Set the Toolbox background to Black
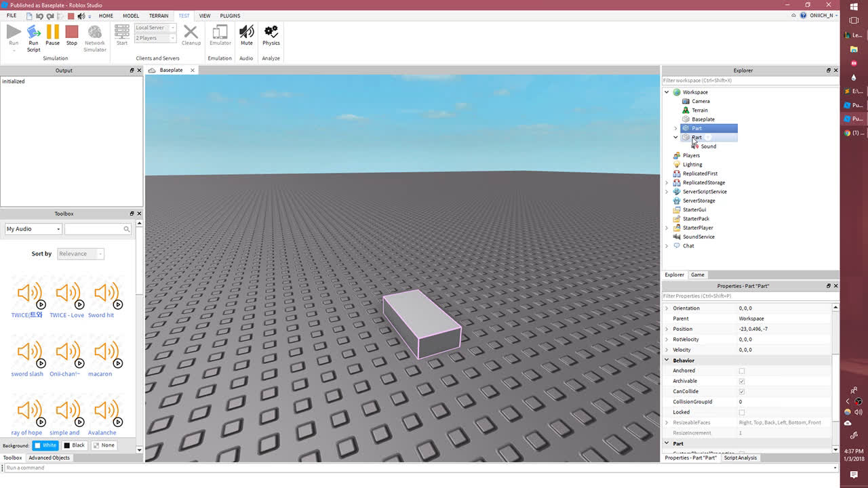Viewport: 868px width, 488px height. pos(74,445)
